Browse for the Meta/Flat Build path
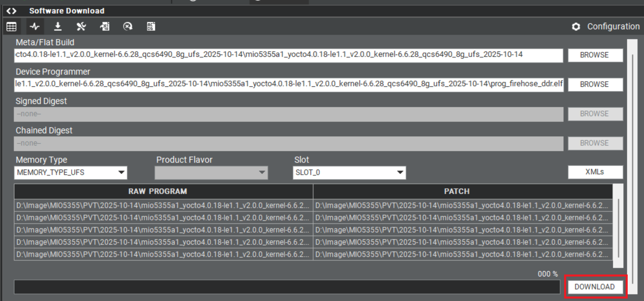This screenshot has width=644, height=301. 595,55
